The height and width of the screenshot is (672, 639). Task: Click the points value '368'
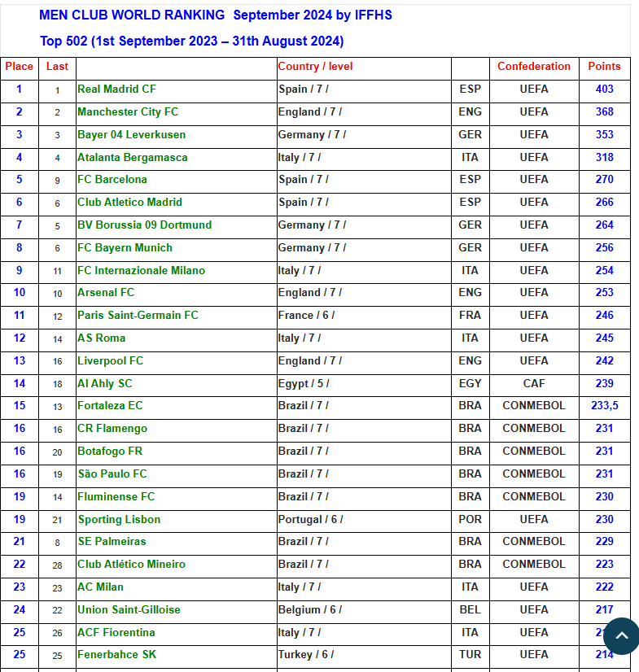[604, 111]
